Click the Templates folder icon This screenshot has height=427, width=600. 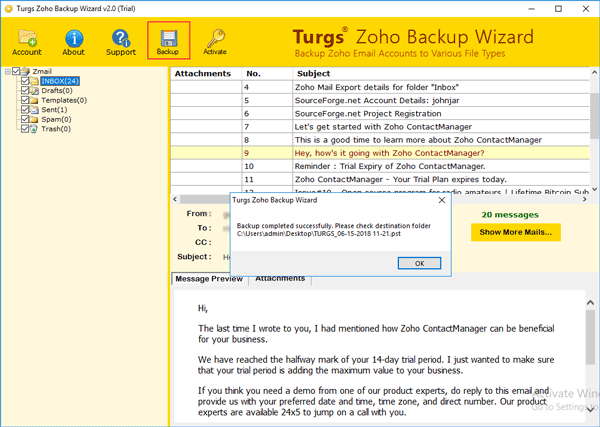[x=34, y=100]
